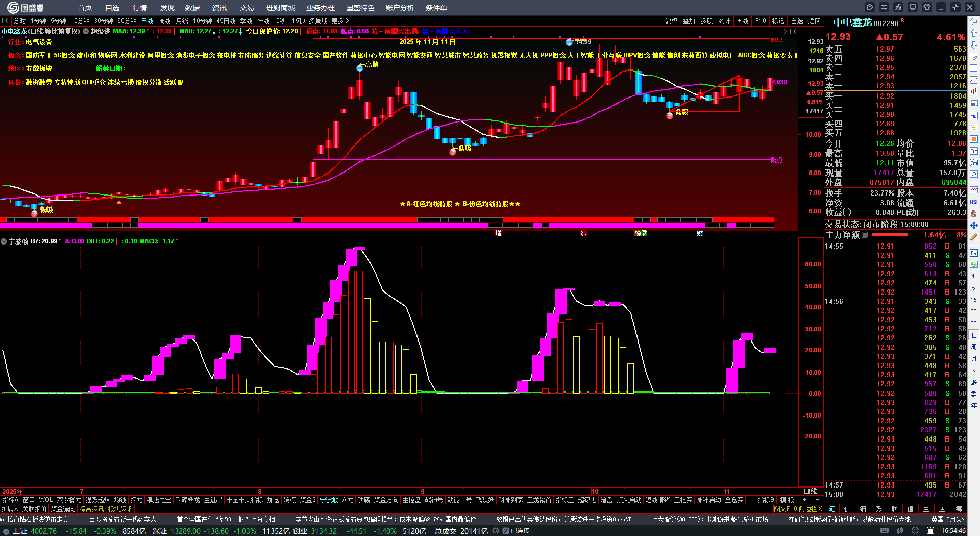Open the 国盛特色 menu

click(360, 8)
